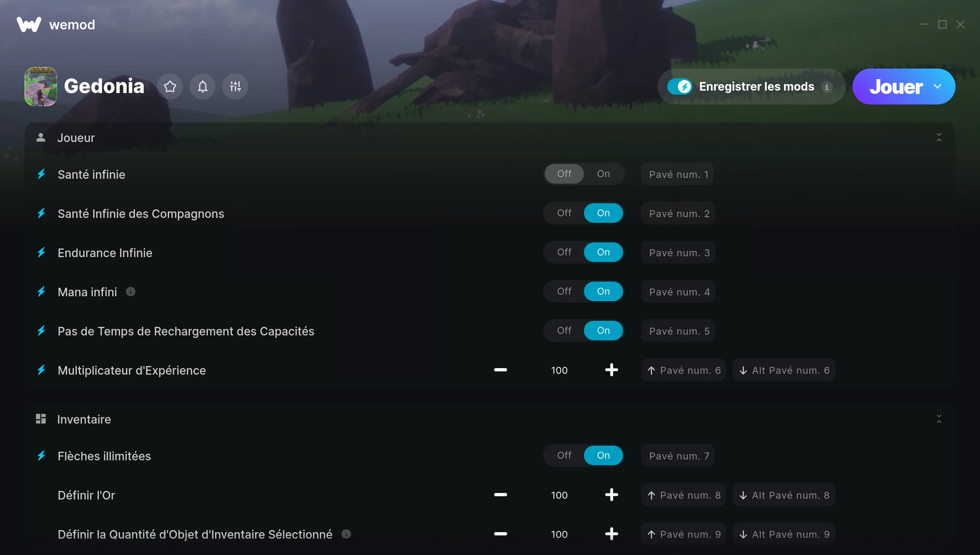
Task: Click the Multiplicateur d'Expérience value field
Action: click(x=559, y=370)
